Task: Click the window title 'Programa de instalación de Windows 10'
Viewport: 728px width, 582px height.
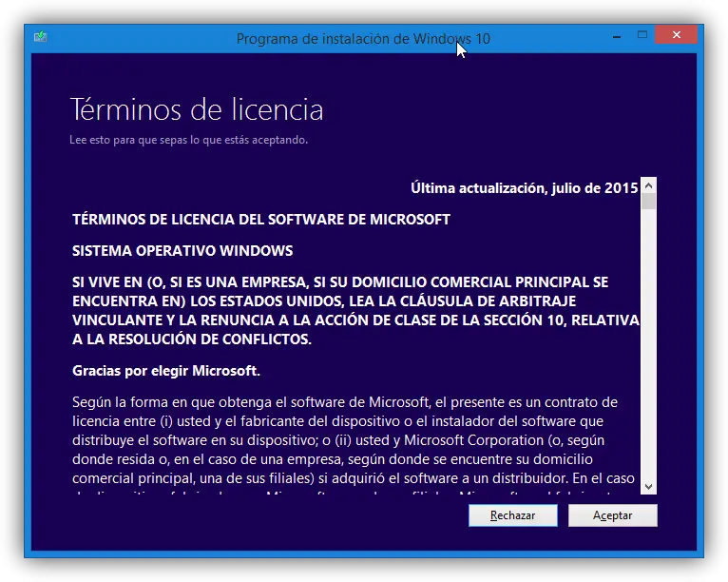Action: 363,39
